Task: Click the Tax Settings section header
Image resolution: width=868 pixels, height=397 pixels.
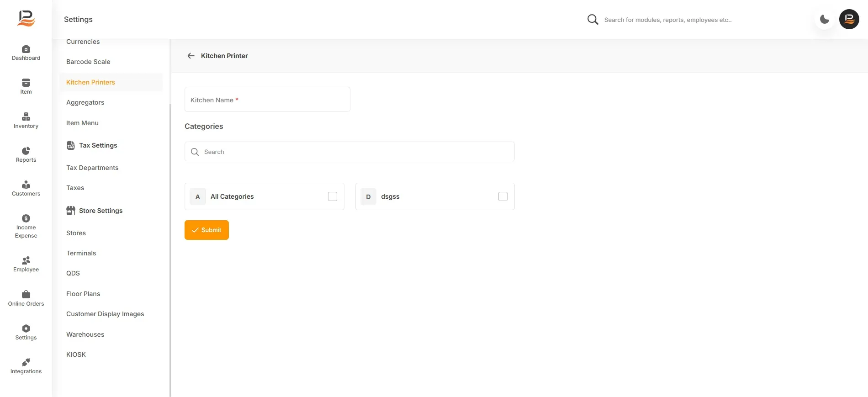Action: (98, 145)
